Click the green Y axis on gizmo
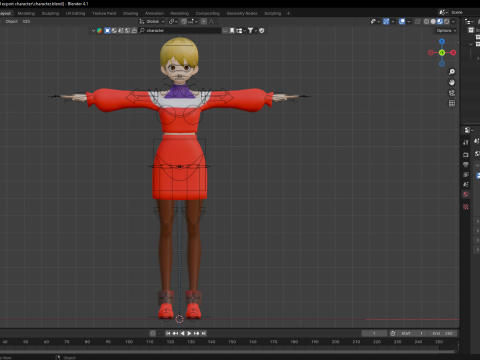This screenshot has width=480, height=360. click(442, 53)
